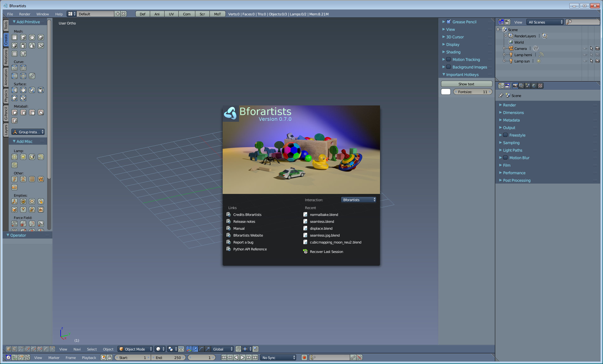Switch to the UV layout tab
This screenshot has height=364, width=603.
tap(171, 14)
